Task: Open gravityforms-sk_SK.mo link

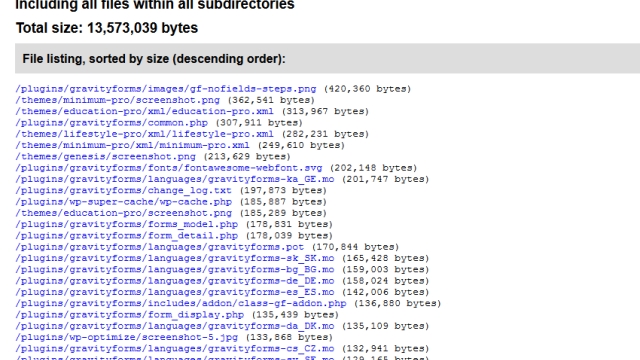Action: (x=175, y=258)
